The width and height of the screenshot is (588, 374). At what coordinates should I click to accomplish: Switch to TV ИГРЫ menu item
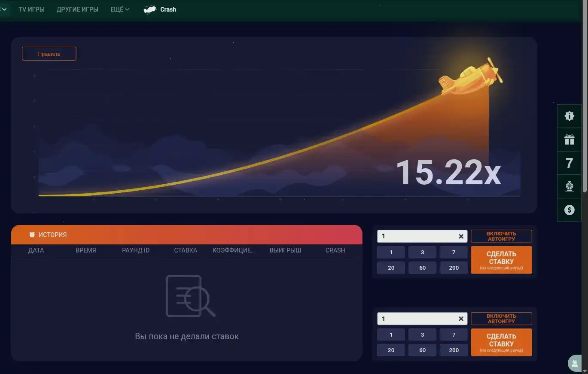point(31,9)
